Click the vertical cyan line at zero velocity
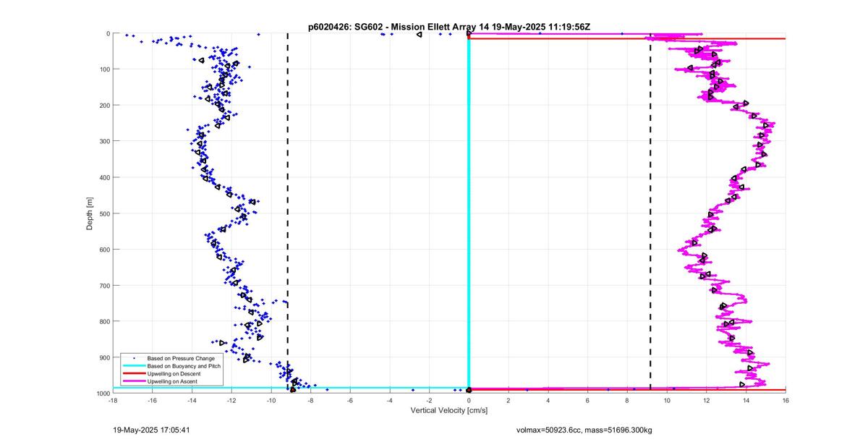This screenshot has width=868, height=442. pyautogui.click(x=469, y=212)
